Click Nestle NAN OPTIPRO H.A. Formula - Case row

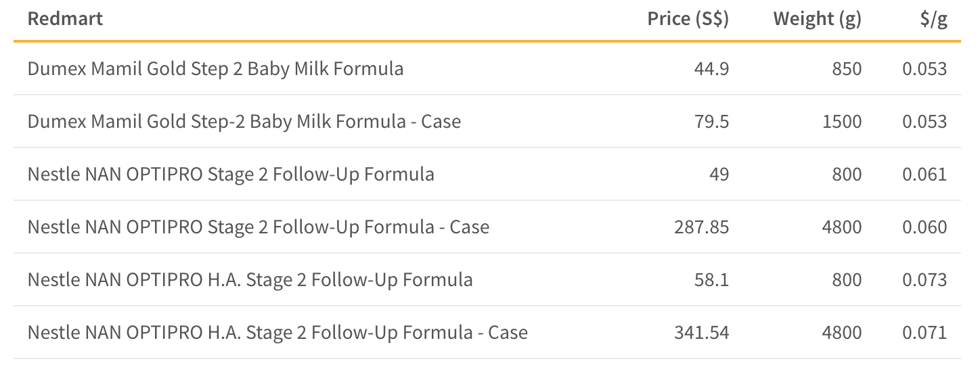(x=487, y=333)
